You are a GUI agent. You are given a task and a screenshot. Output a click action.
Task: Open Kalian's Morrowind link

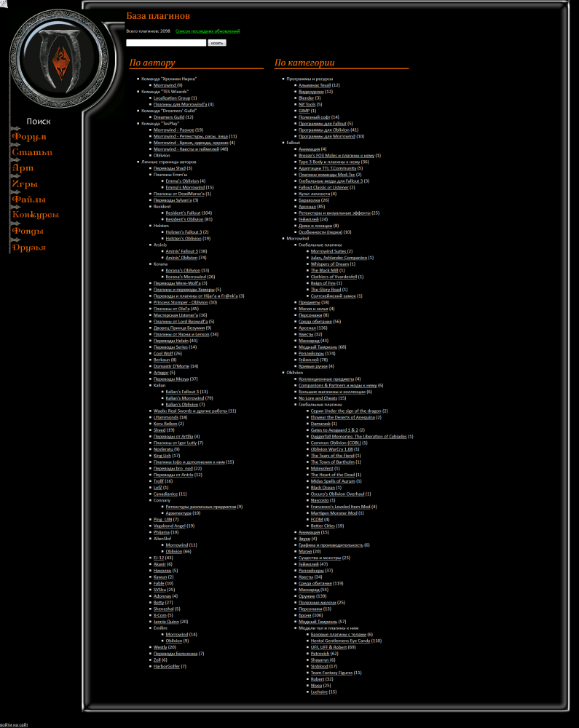click(x=185, y=398)
